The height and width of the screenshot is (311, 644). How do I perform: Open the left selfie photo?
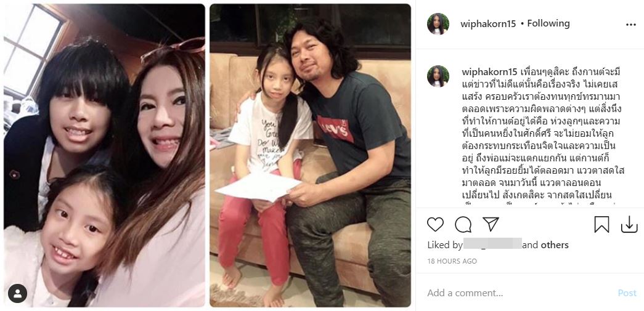pyautogui.click(x=104, y=155)
